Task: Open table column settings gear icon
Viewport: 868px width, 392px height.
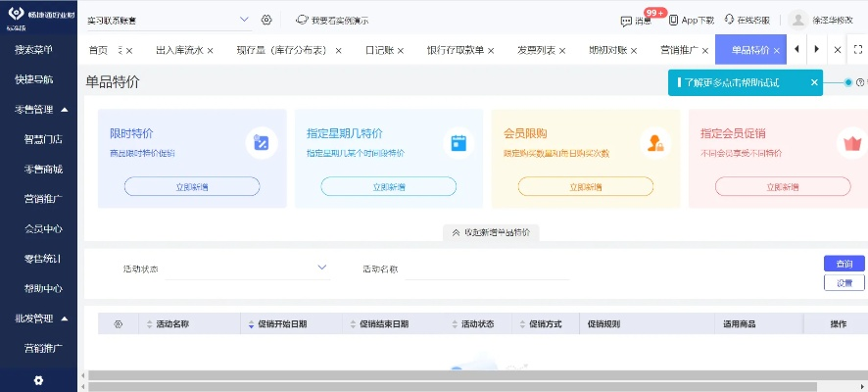Action: [x=119, y=323]
